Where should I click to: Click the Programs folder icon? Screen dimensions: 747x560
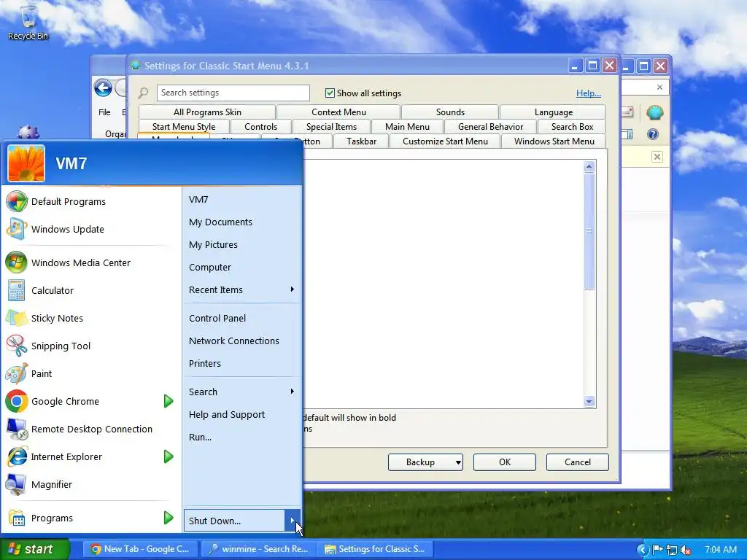(x=17, y=518)
